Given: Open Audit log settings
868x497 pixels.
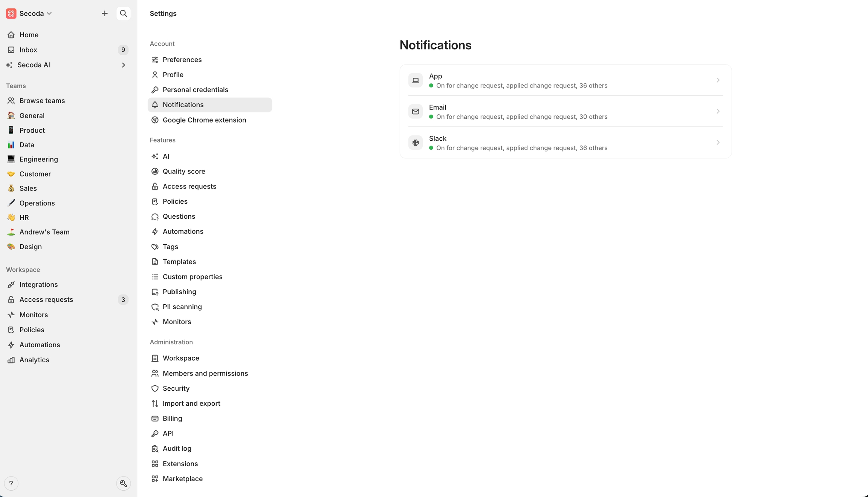Looking at the screenshot, I should coord(177,448).
